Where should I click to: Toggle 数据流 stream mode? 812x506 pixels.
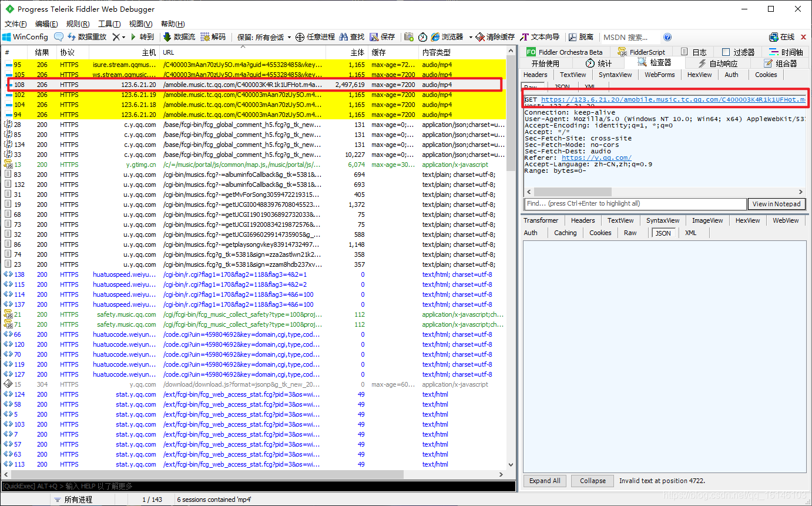point(179,36)
